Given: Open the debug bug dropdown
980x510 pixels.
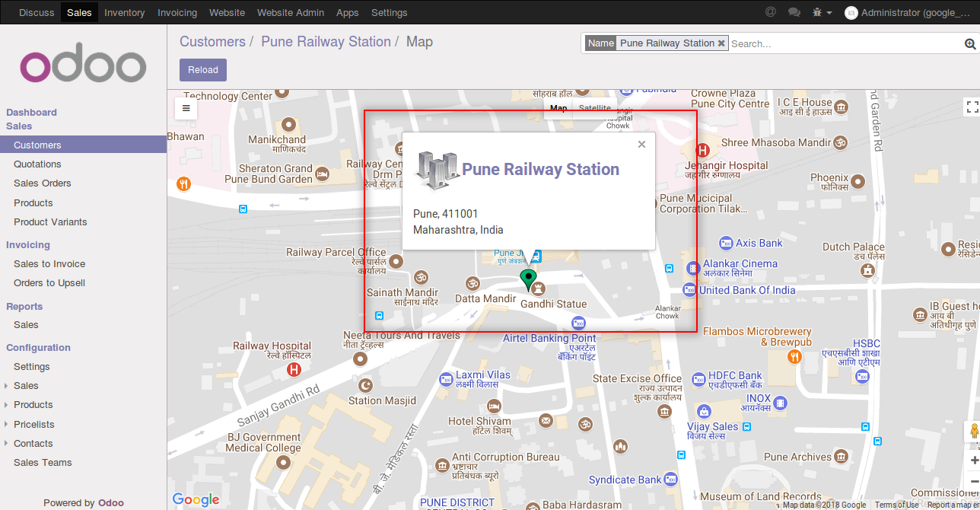Looking at the screenshot, I should coord(822,12).
